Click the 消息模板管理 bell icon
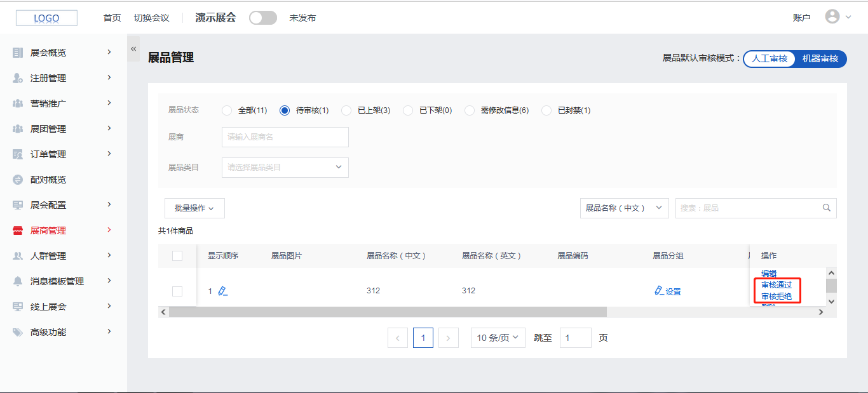The height and width of the screenshot is (393, 868). tap(18, 281)
